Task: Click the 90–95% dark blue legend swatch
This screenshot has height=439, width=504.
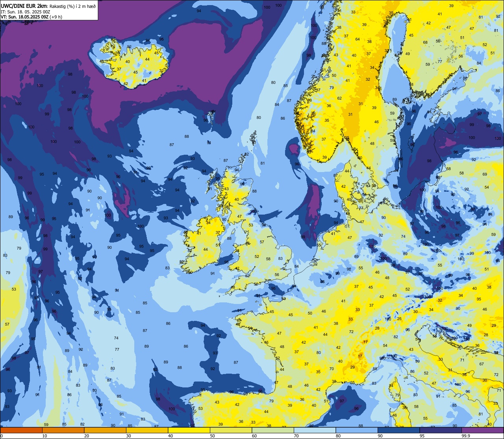Action: pyautogui.click(x=398, y=430)
